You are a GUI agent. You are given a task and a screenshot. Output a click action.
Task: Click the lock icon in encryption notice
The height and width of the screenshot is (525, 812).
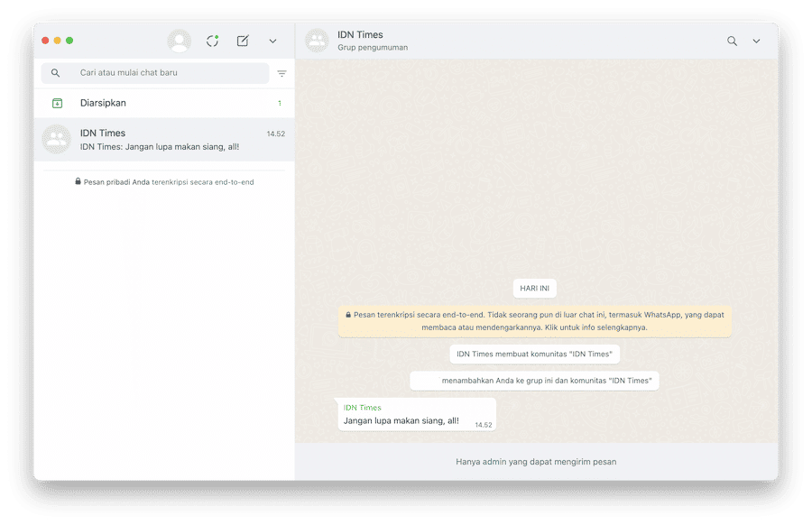(78, 181)
